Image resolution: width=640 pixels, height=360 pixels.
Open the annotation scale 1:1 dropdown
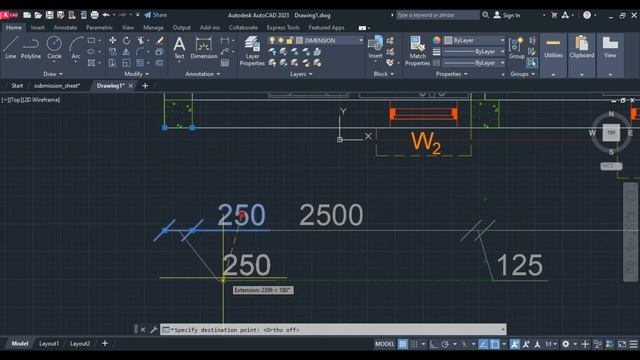551,344
